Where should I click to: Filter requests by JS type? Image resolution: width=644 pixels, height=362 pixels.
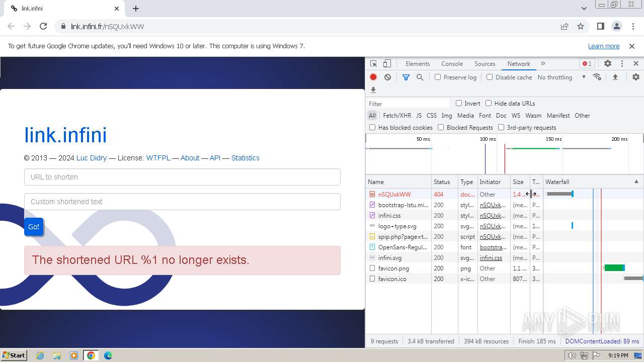click(419, 115)
